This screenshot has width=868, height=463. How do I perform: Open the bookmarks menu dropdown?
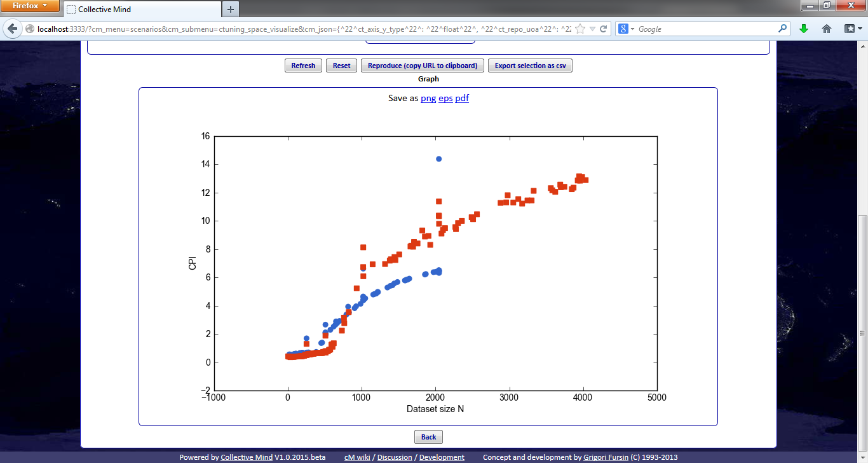(x=851, y=29)
